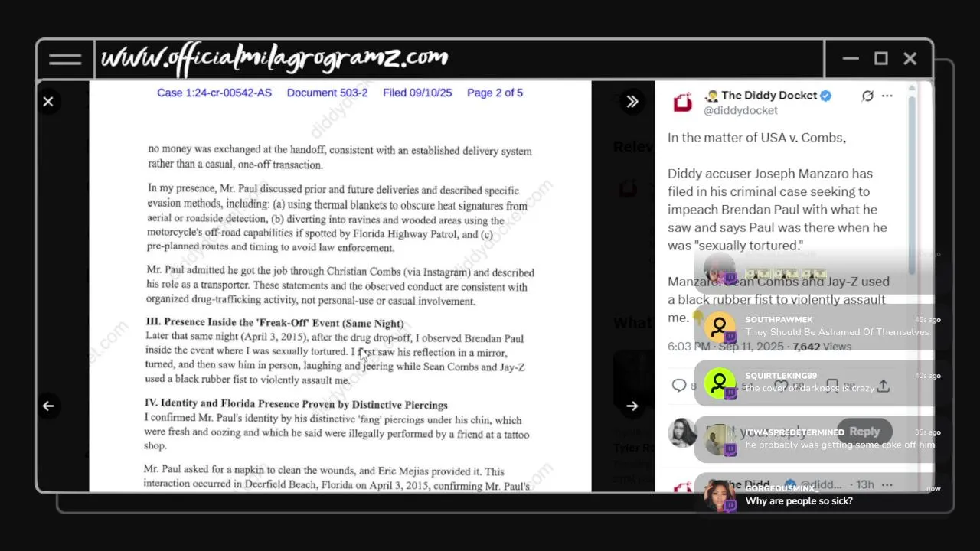
Task: Click SOUTHPAWMEK chat avatar
Action: (x=720, y=328)
